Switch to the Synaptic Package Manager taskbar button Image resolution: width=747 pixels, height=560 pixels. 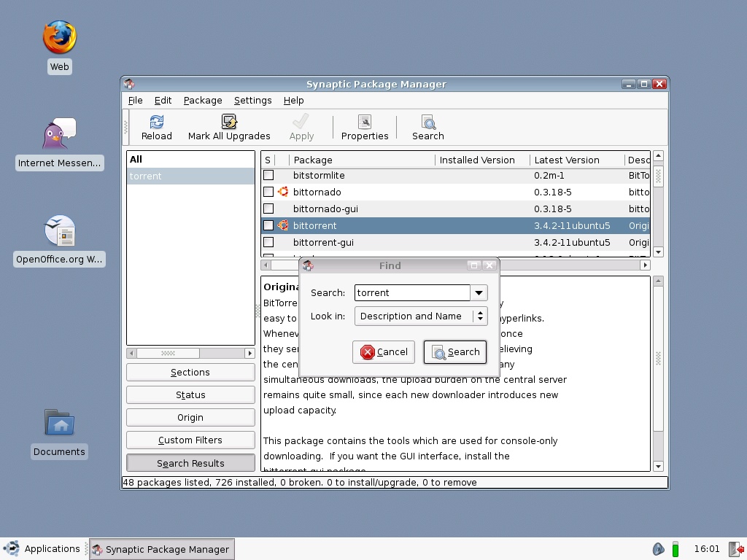click(x=162, y=550)
